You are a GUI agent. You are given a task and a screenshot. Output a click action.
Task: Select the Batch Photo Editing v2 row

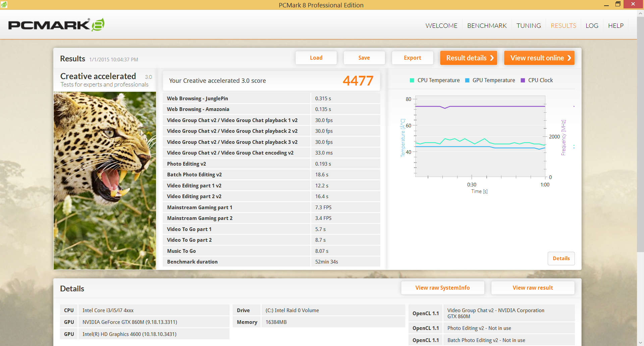271,174
